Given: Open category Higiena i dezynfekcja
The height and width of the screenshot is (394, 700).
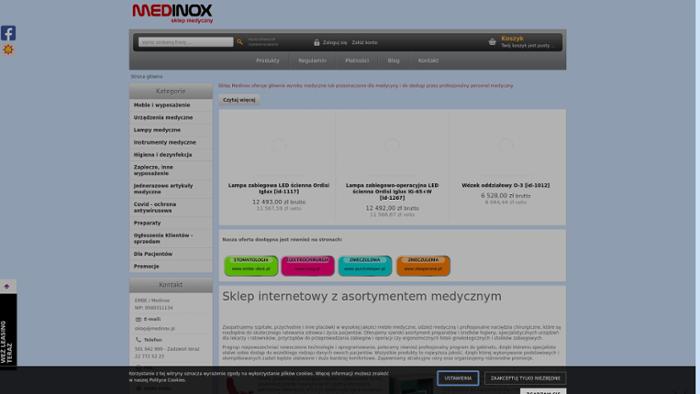Looking at the screenshot, I should (163, 155).
